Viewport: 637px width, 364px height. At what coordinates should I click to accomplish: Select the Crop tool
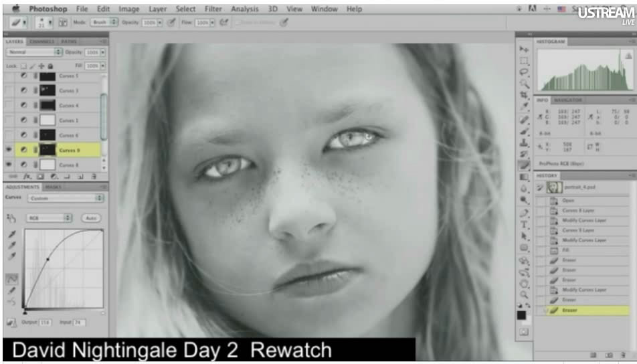click(x=524, y=95)
